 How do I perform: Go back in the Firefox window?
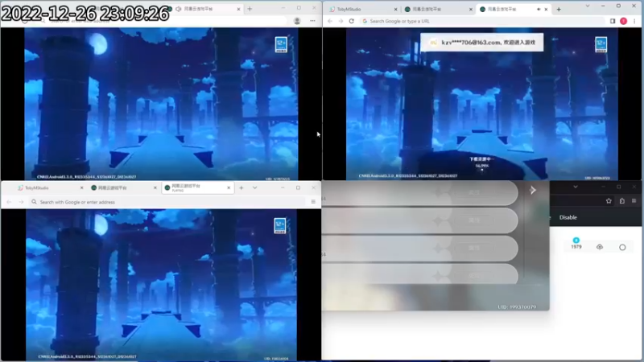pos(9,202)
